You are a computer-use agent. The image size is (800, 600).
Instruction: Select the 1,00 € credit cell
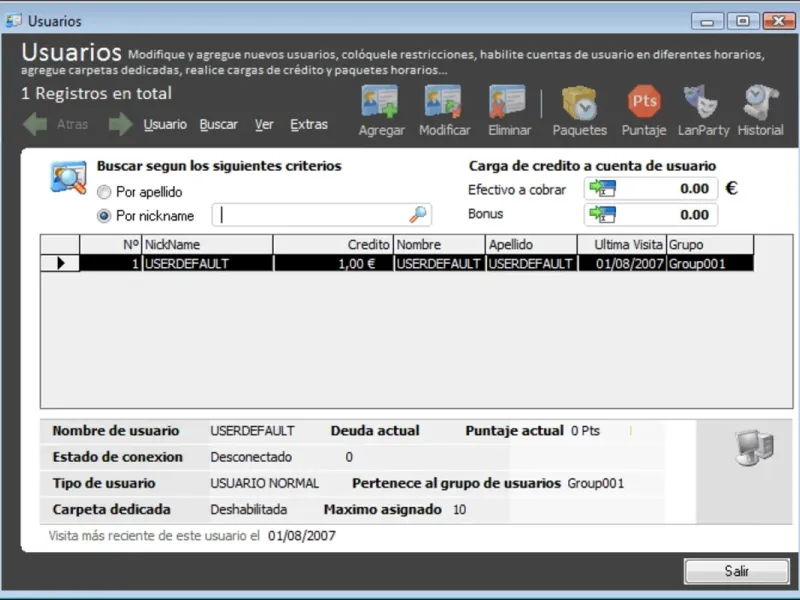tap(334, 263)
